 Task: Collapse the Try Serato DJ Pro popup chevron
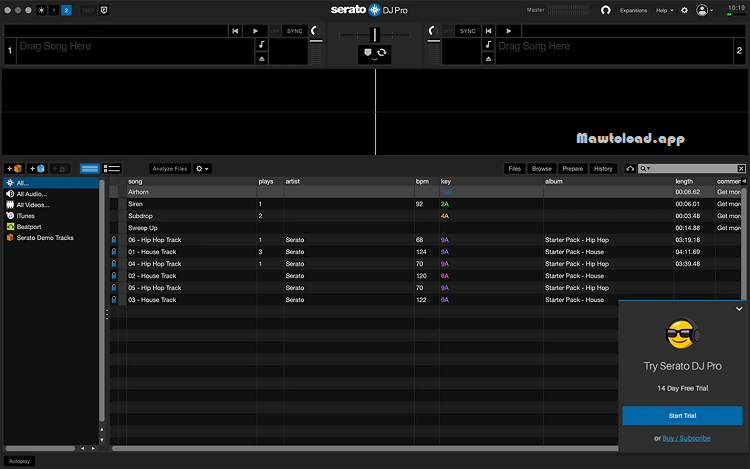coord(739,309)
